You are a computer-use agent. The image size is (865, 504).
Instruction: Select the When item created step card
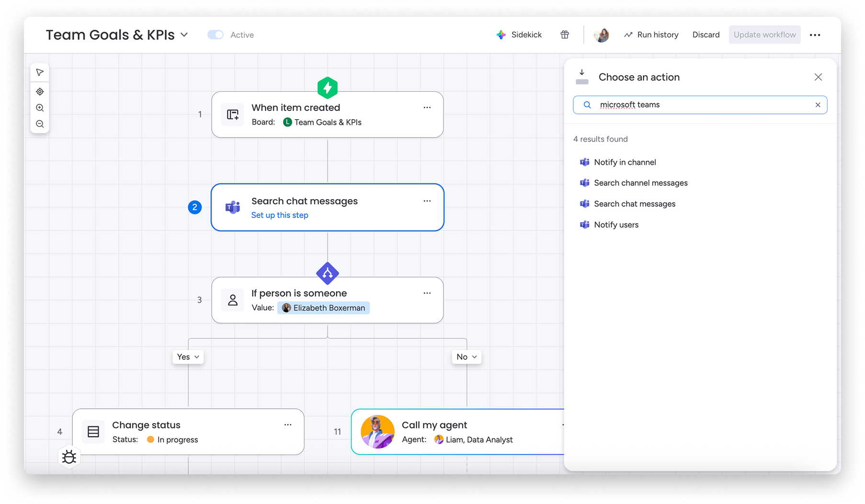328,114
